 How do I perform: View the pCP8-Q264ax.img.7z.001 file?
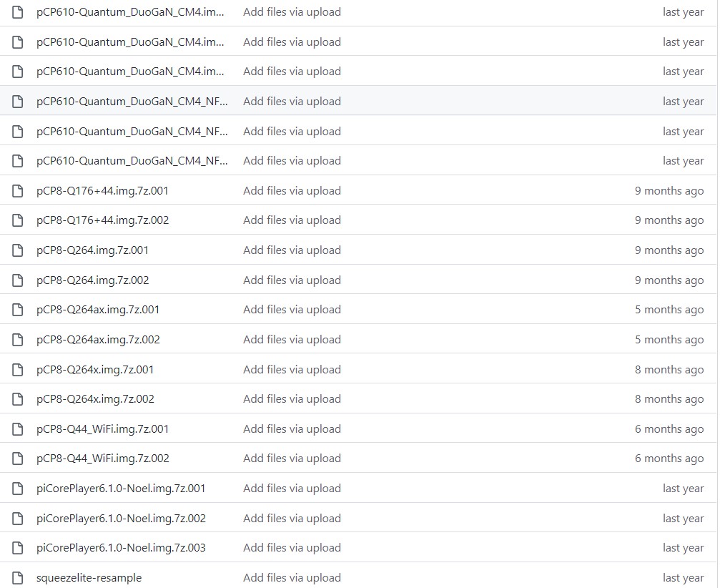(x=98, y=310)
